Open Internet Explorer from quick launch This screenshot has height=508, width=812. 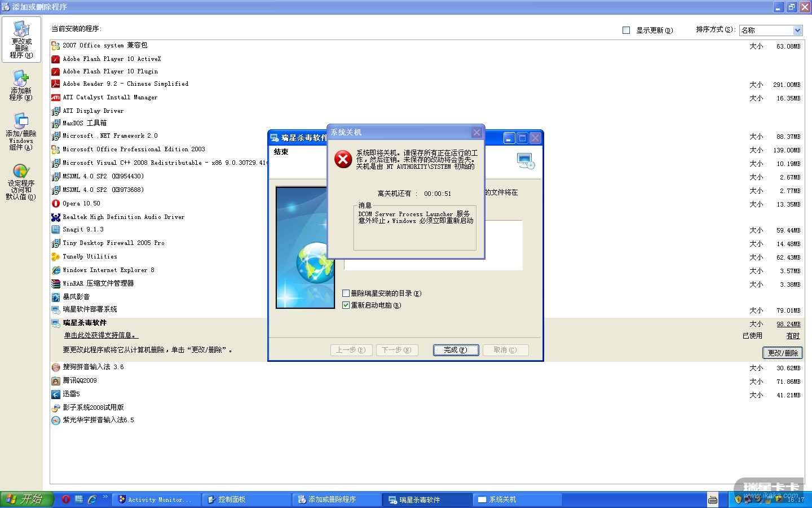point(92,500)
